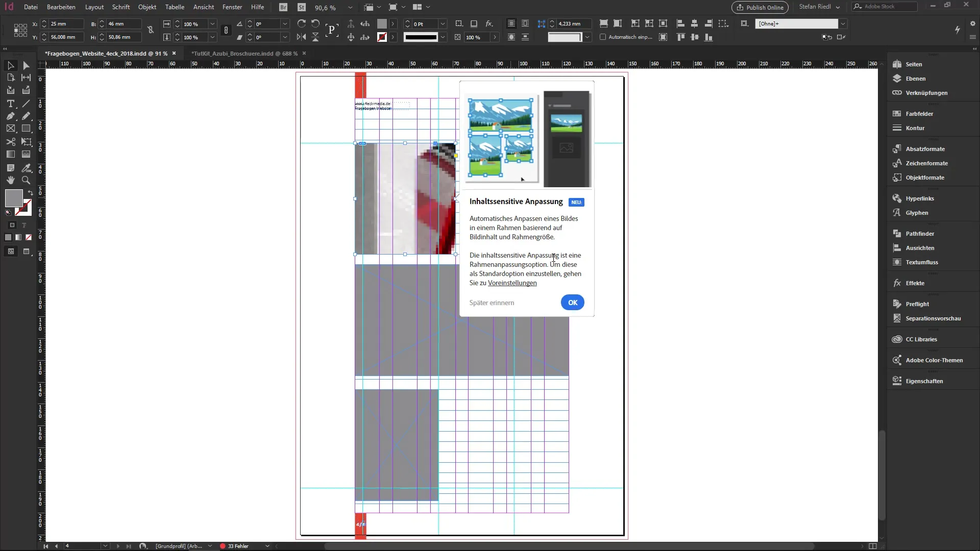Apply None to fill or stroke
This screenshot has width=980, height=551.
(29, 237)
